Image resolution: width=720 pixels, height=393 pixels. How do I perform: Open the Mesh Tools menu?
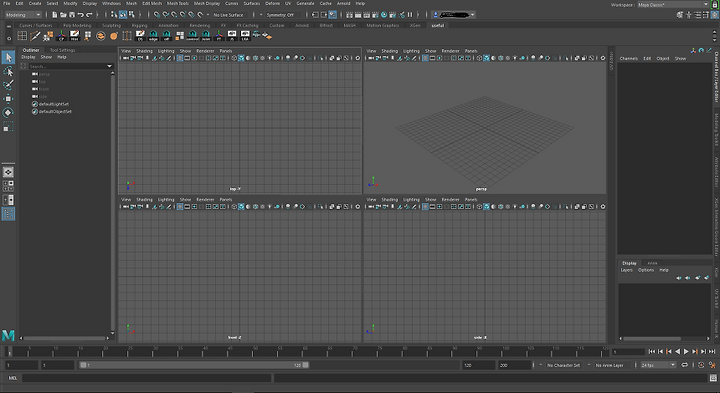tap(178, 3)
